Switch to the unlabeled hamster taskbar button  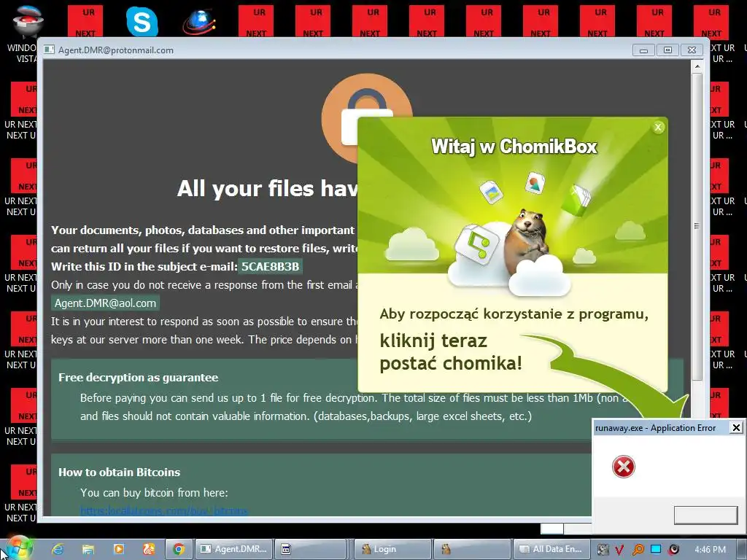(472, 549)
